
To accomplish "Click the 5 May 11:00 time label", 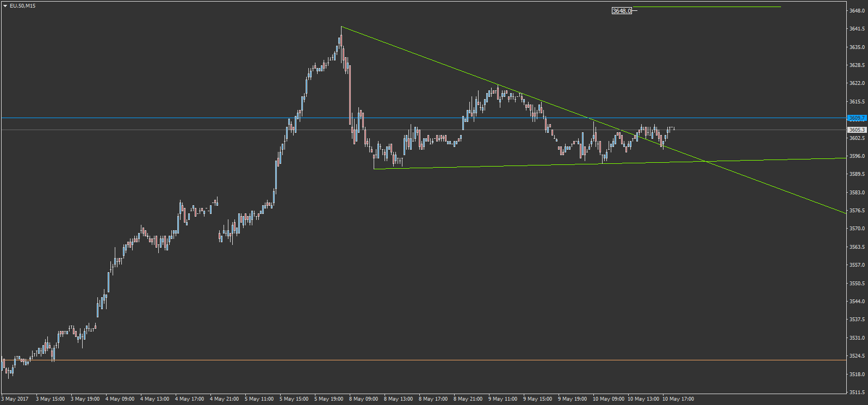I will pos(259,399).
